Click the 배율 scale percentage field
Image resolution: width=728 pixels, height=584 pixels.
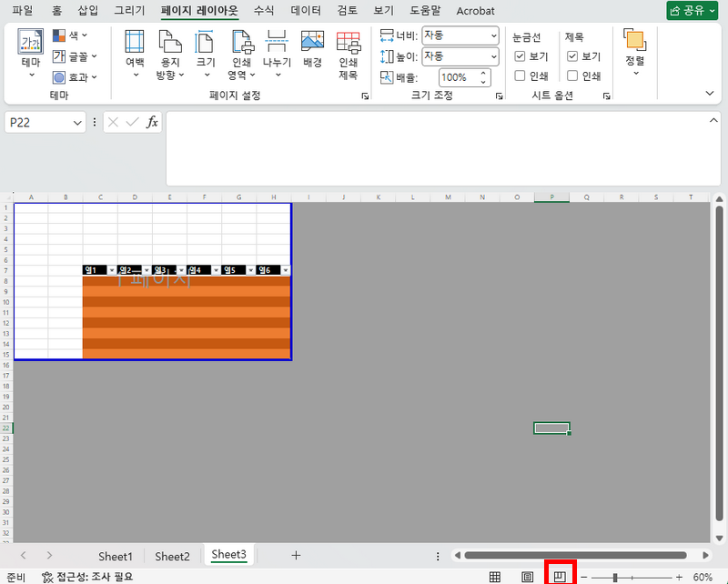(x=458, y=77)
